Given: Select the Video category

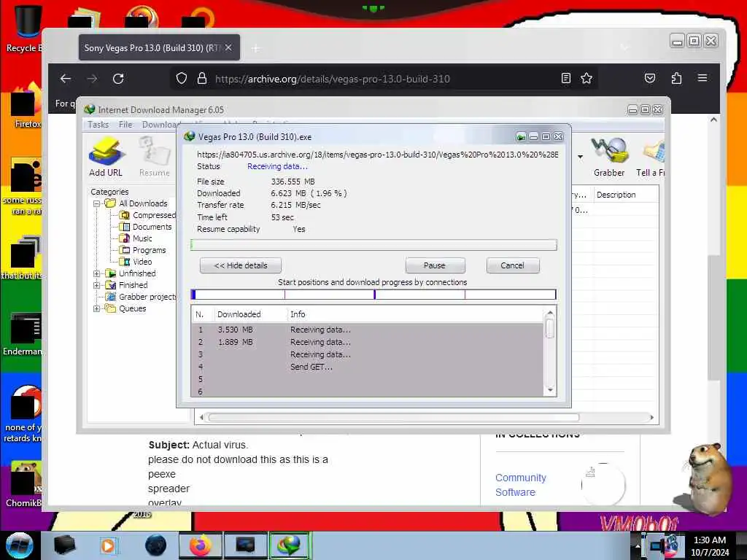Looking at the screenshot, I should click(x=136, y=262).
